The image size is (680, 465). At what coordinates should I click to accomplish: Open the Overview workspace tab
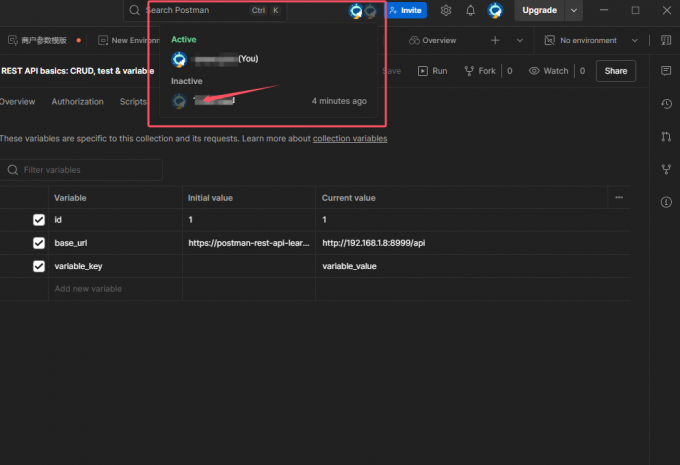[x=432, y=40]
